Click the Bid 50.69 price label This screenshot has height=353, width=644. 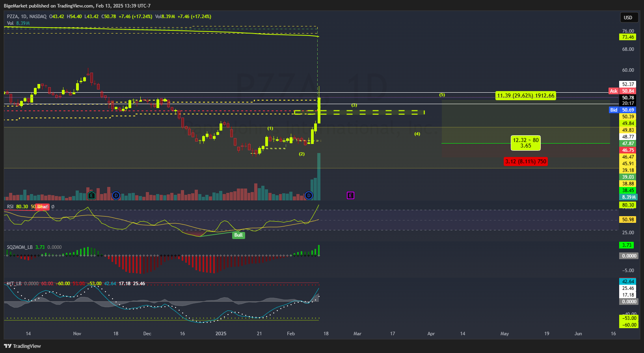[x=622, y=110]
